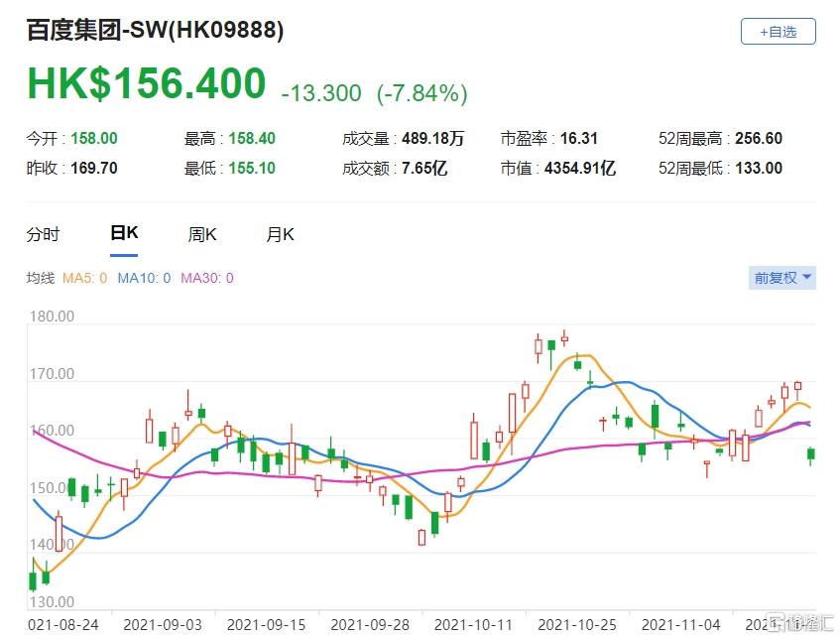Viewport: 840px width, 639px height.
Task: Toggle the MA5 moving average label
Action: click(84, 278)
